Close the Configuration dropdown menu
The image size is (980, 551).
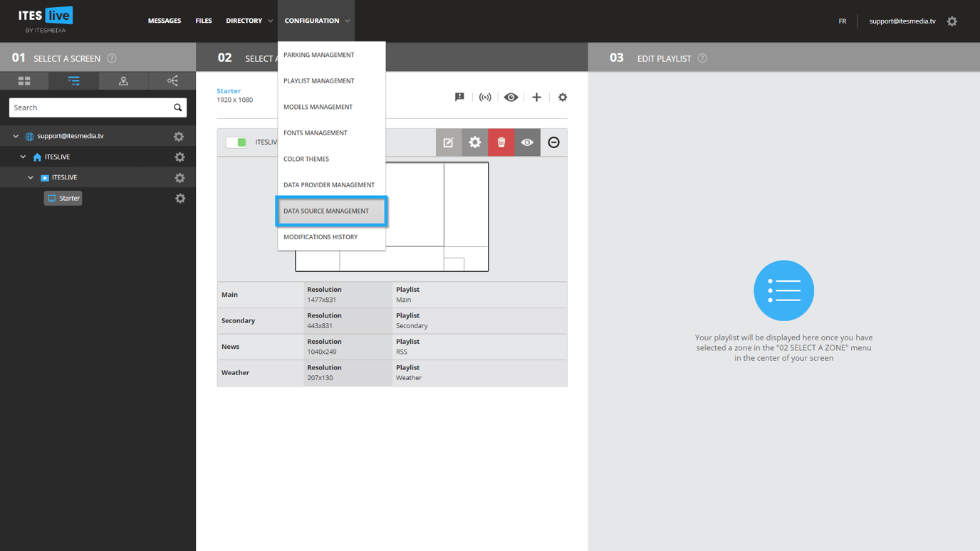316,21
